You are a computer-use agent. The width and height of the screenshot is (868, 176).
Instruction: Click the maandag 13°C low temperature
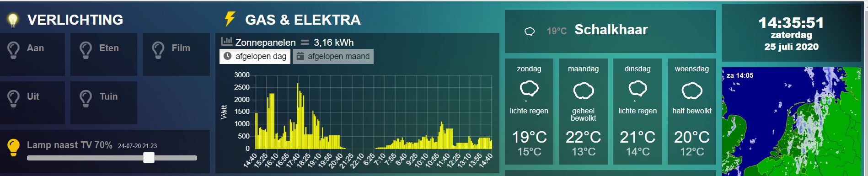tap(584, 152)
